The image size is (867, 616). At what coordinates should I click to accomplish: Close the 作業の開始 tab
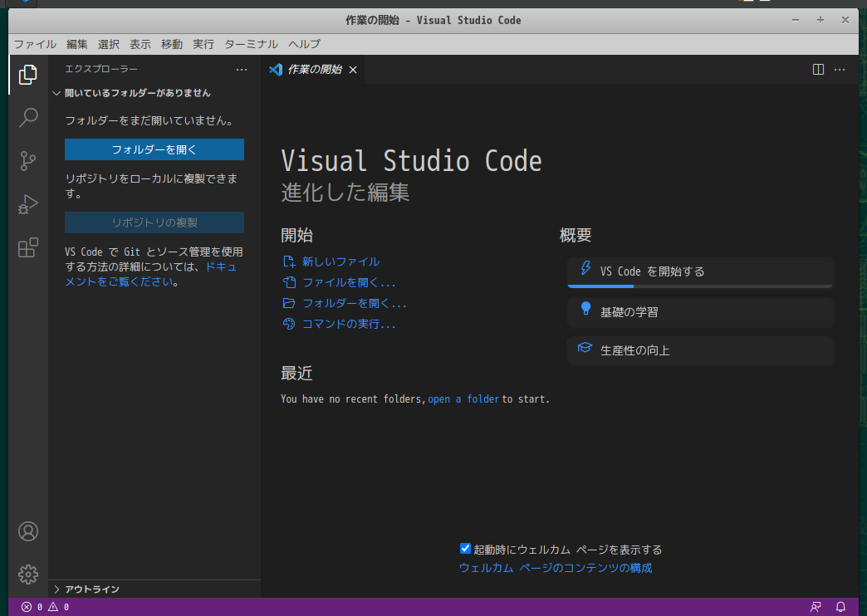[x=353, y=70]
